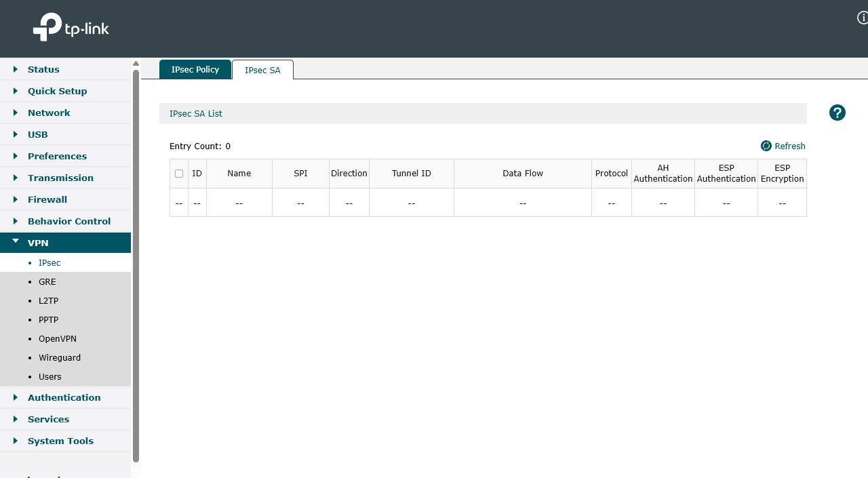
Task: Refresh the IPsec SA list
Action: pyautogui.click(x=783, y=146)
